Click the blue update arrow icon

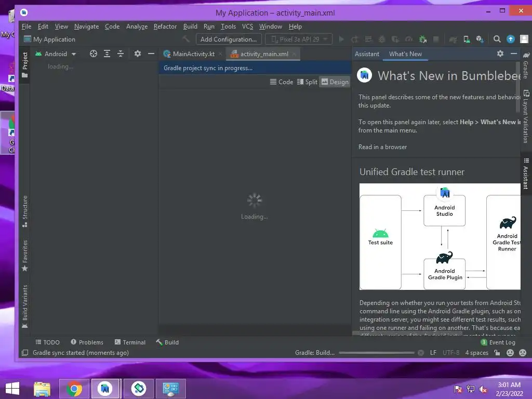pos(511,39)
